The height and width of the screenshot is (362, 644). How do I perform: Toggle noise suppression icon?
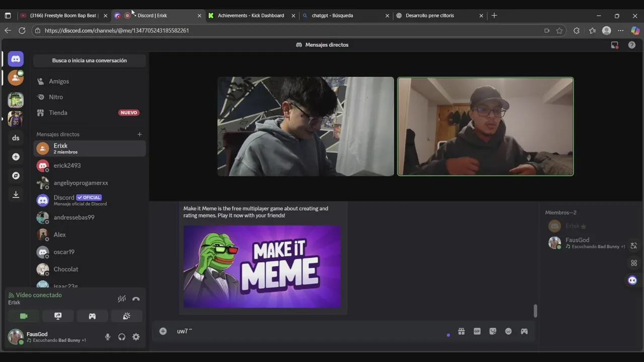click(x=122, y=299)
